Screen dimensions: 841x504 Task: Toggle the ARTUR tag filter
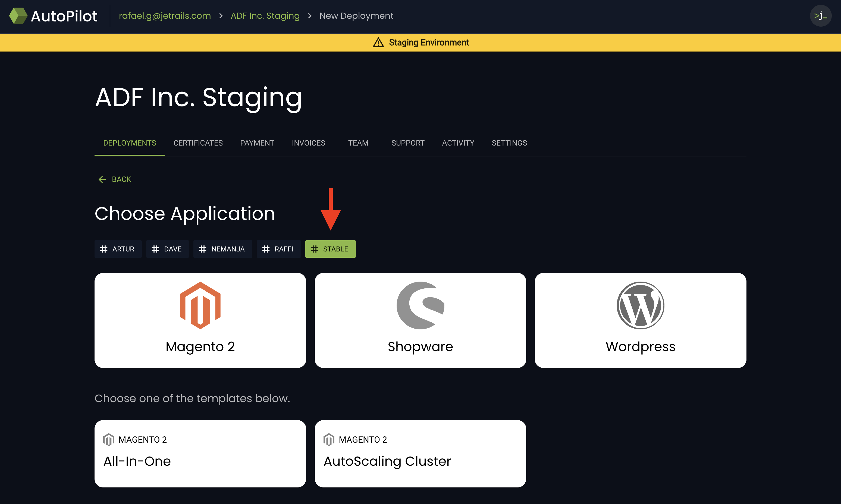[x=118, y=249]
